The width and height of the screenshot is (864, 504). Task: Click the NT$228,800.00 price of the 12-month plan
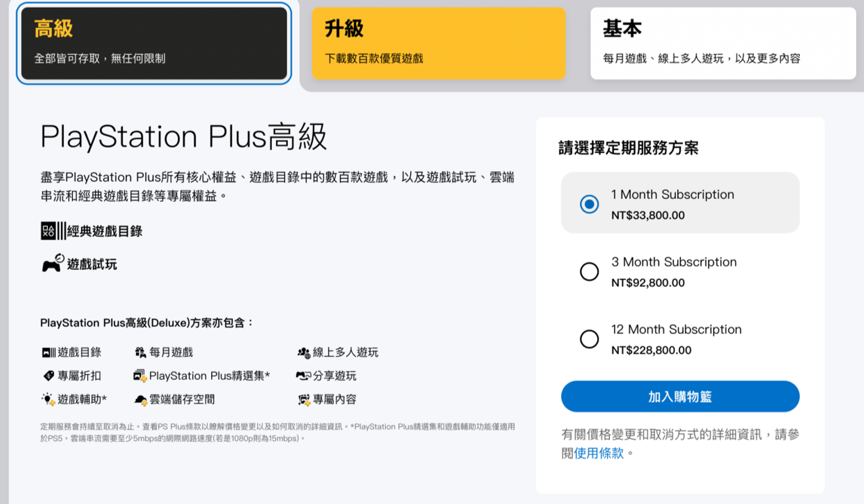tap(652, 350)
